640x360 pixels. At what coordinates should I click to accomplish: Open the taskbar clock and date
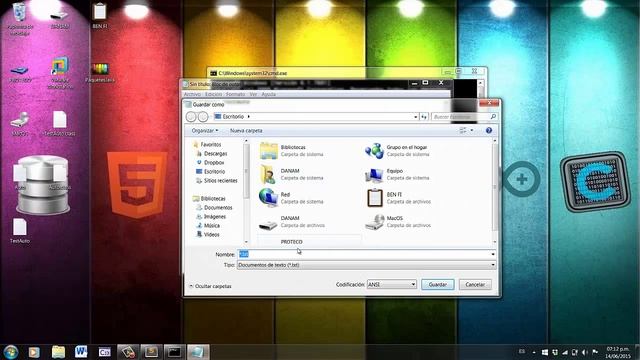[618, 353]
